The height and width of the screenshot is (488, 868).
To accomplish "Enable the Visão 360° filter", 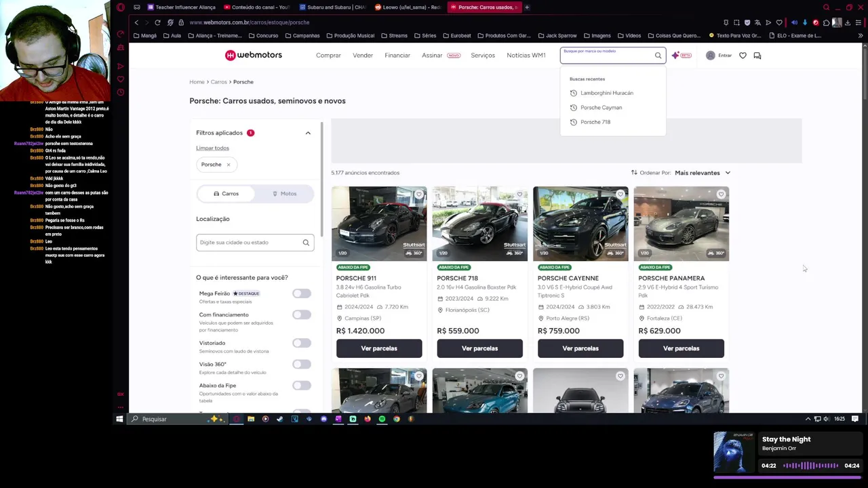I will (x=302, y=364).
